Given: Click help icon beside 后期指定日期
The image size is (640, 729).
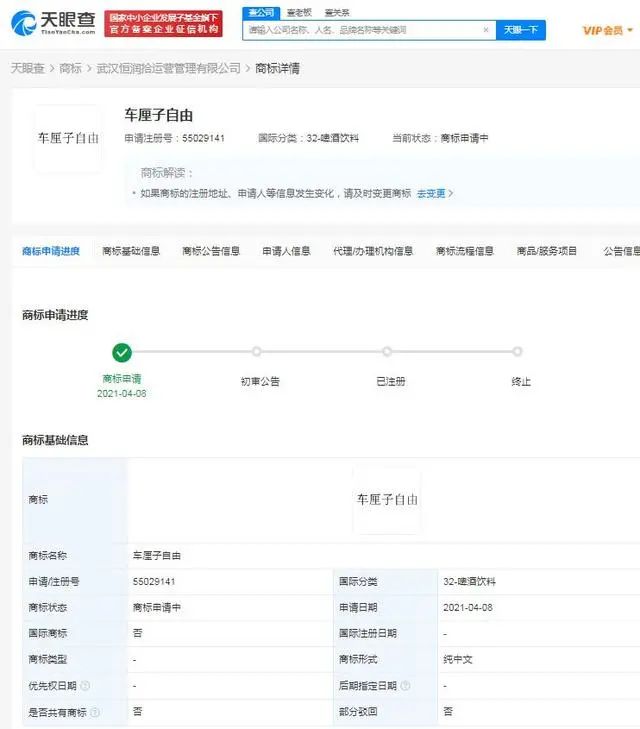Looking at the screenshot, I should 404,685.
